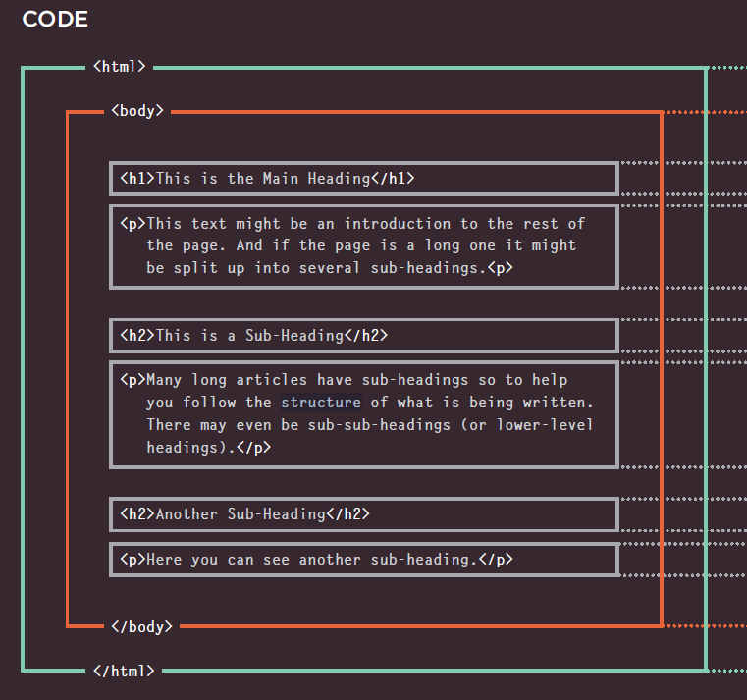Click the h2 'Another Sub-Heading' line
747x700 pixels.
(244, 514)
